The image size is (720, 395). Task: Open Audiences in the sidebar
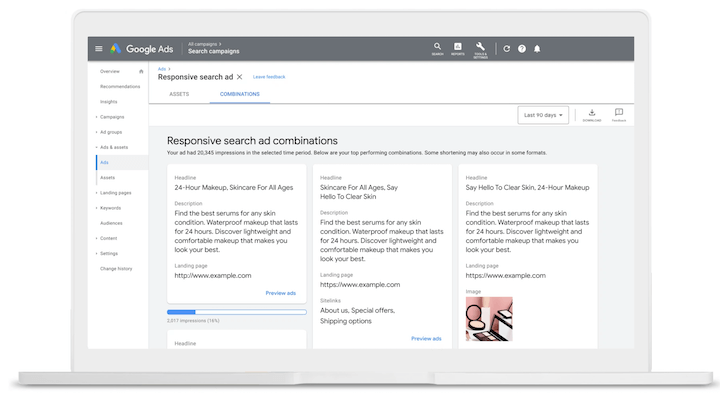click(x=111, y=223)
